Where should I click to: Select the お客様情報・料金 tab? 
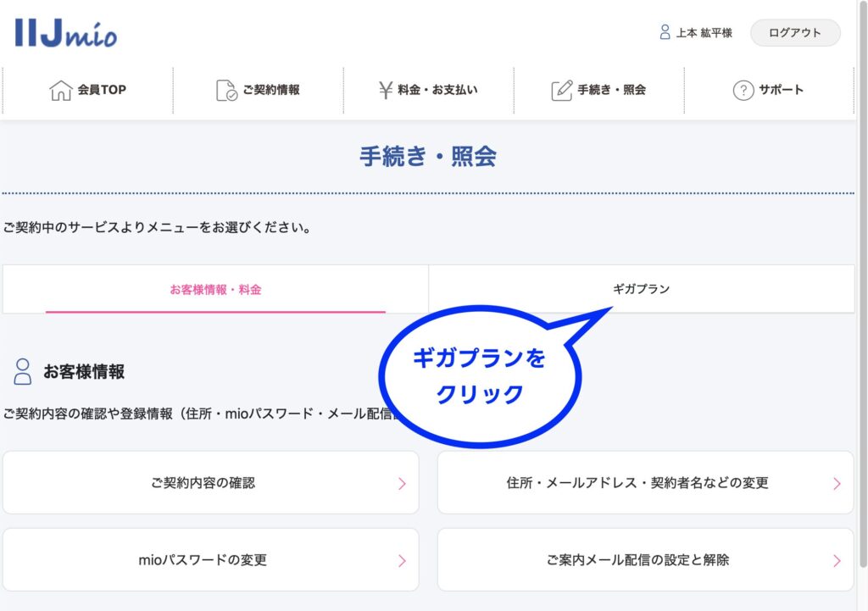[215, 289]
